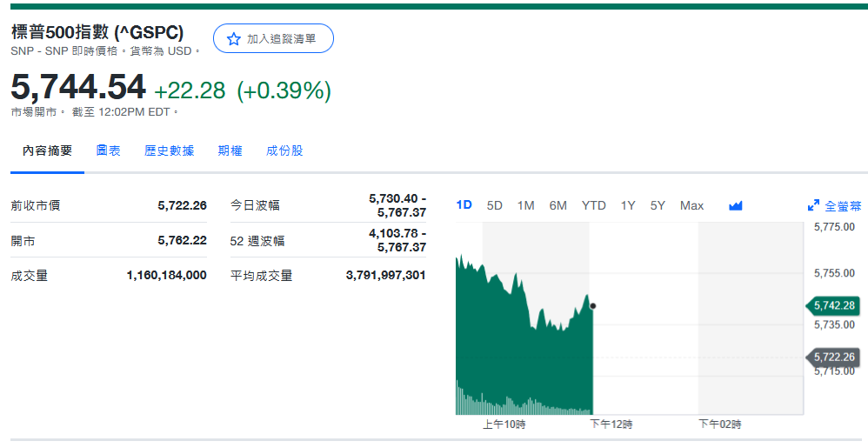This screenshot has width=868, height=448.
Task: Select the 1Y chart range
Action: click(628, 206)
